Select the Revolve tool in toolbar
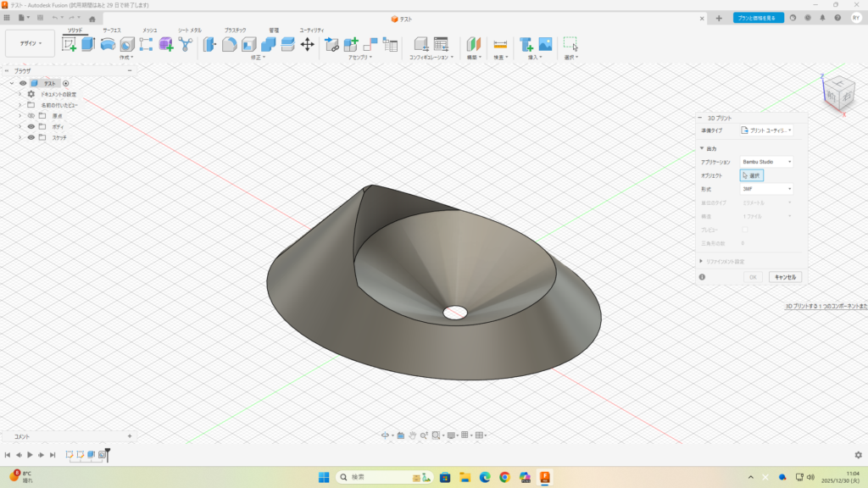 pyautogui.click(x=108, y=44)
